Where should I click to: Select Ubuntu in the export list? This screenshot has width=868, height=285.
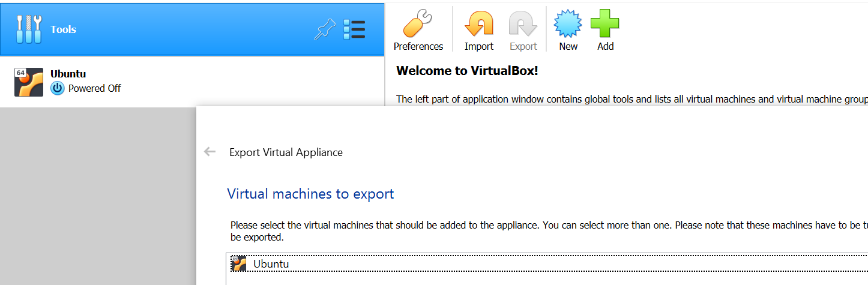[549, 264]
